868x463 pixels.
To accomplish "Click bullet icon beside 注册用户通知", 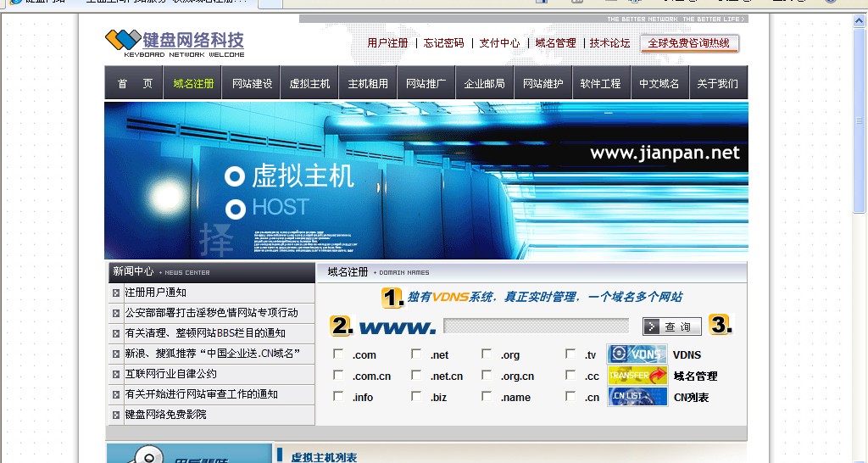I will click(115, 293).
